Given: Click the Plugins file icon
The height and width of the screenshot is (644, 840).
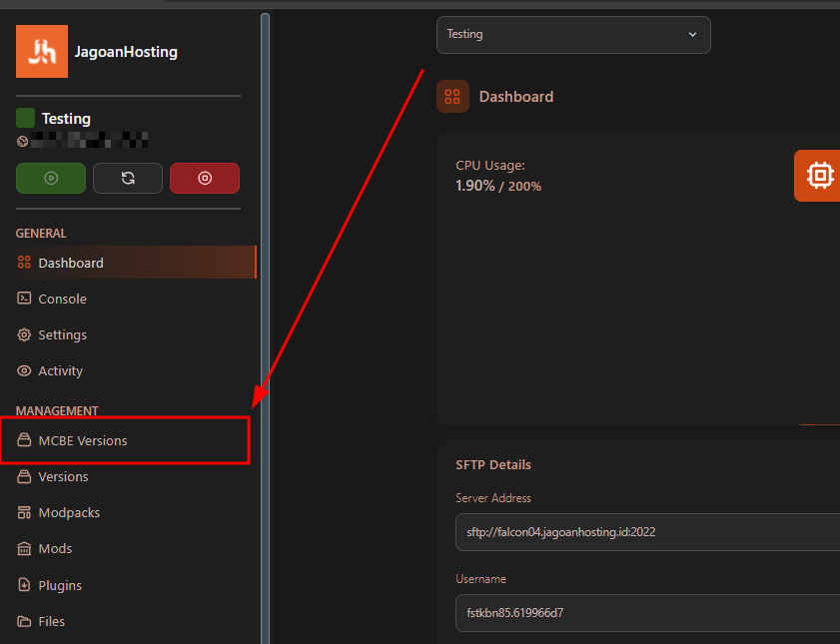Looking at the screenshot, I should point(25,585).
